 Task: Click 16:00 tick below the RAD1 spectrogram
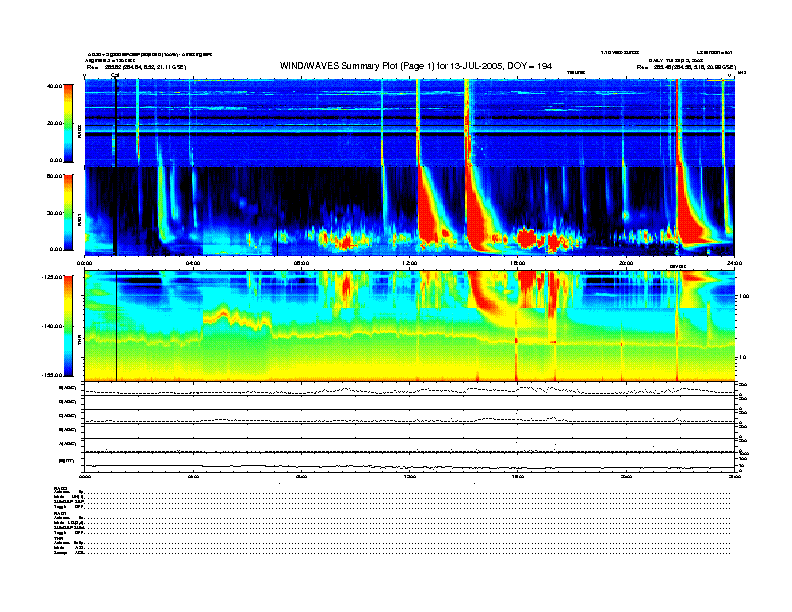point(518,263)
